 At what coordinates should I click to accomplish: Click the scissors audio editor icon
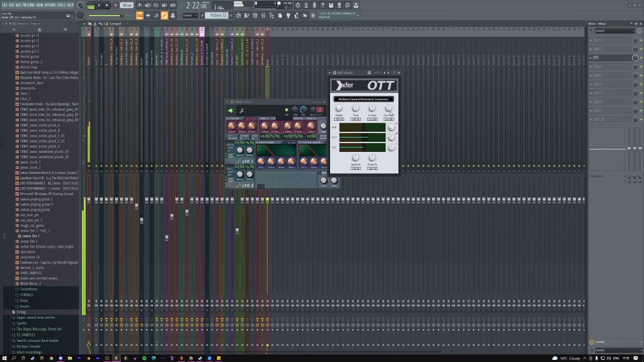(306, 5)
